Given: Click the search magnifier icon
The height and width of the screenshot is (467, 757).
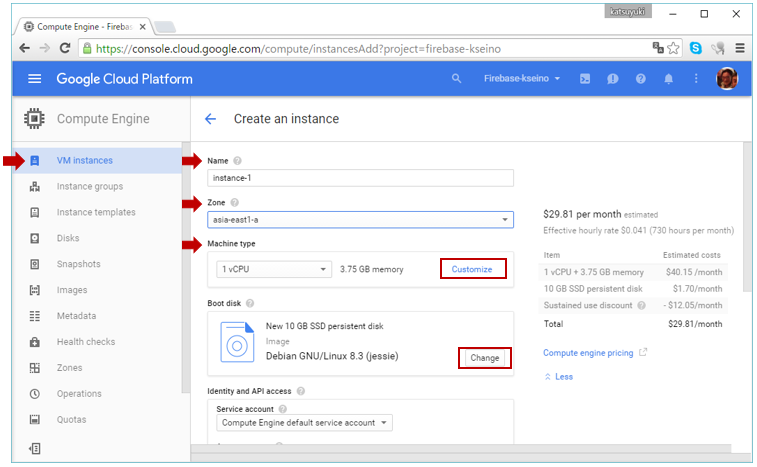Looking at the screenshot, I should tap(456, 78).
